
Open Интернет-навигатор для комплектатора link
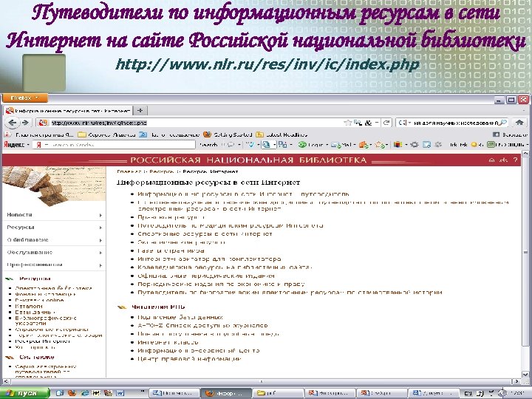[x=209, y=259]
